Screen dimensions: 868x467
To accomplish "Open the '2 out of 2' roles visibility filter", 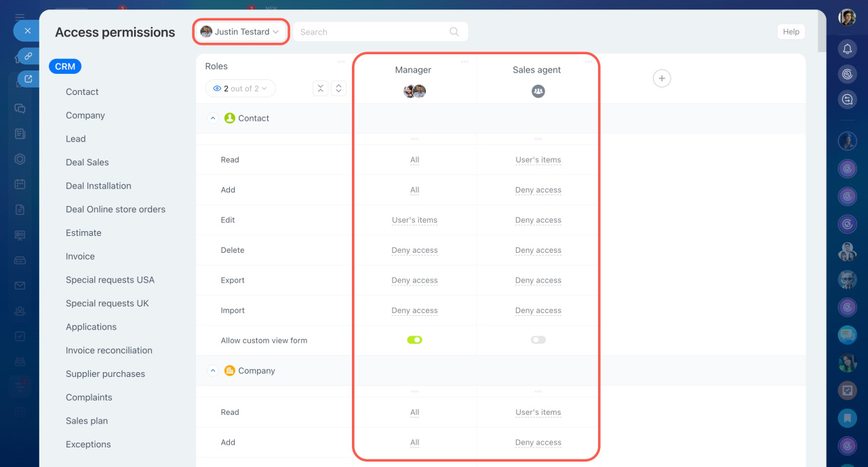I will pos(240,89).
